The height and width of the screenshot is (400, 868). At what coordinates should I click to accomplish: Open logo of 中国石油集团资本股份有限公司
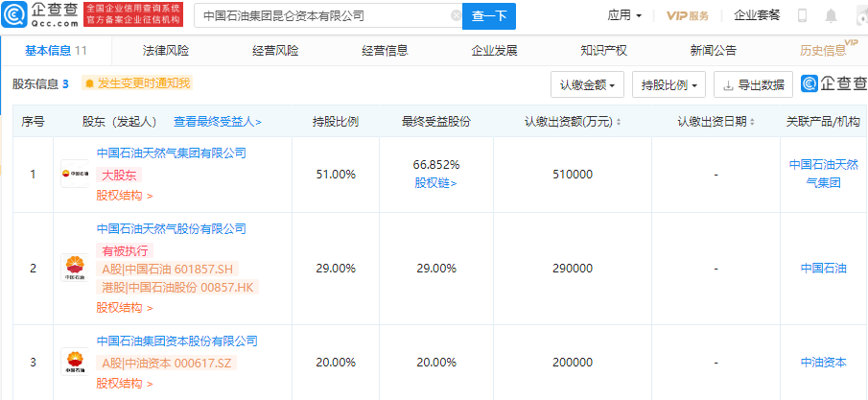(74, 362)
